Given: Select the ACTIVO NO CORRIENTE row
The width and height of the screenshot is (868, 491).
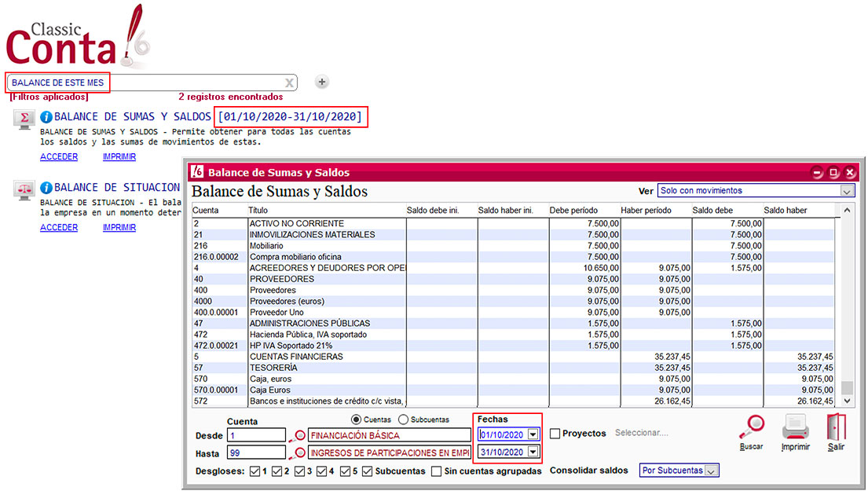Looking at the screenshot, I should click(x=513, y=224).
